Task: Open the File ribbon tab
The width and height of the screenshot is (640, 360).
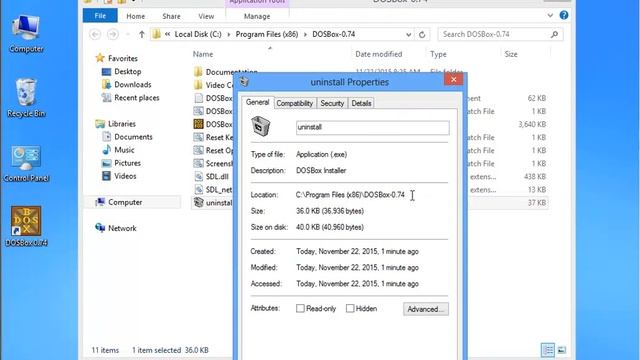Action: pyautogui.click(x=100, y=16)
